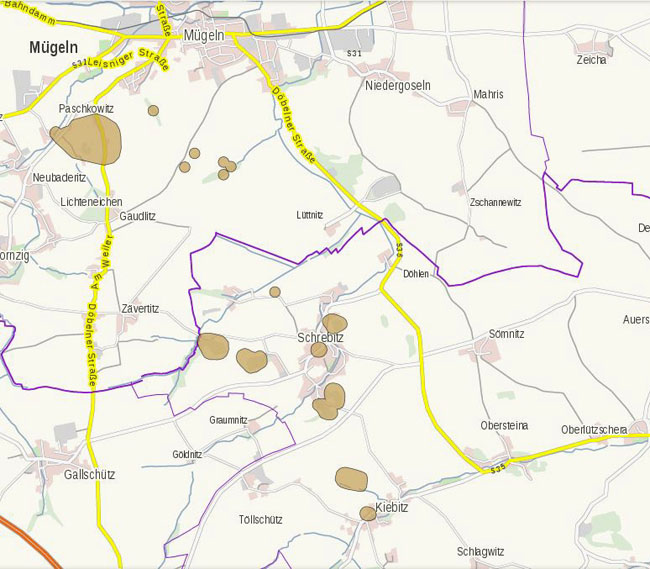Select the brown polygon north of Kiebitz
This screenshot has width=650, height=569.
[x=351, y=479]
